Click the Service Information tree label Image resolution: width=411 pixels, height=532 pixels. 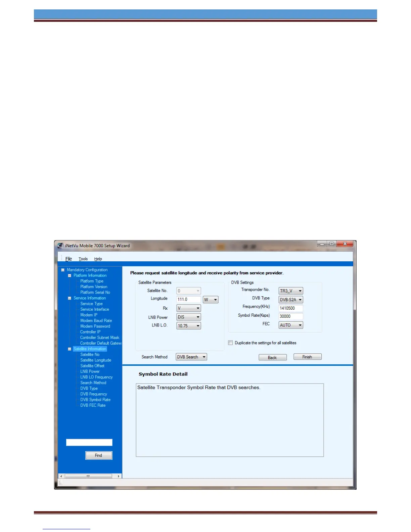(x=90, y=298)
